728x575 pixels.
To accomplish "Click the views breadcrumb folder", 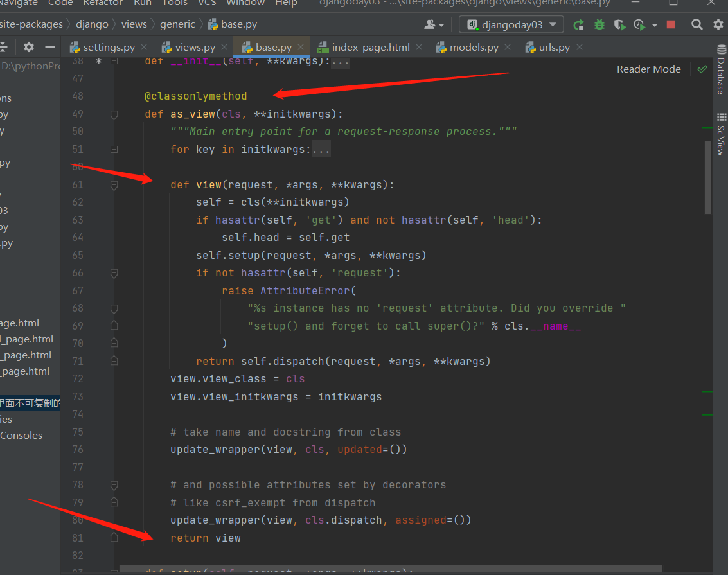I will pyautogui.click(x=134, y=24).
